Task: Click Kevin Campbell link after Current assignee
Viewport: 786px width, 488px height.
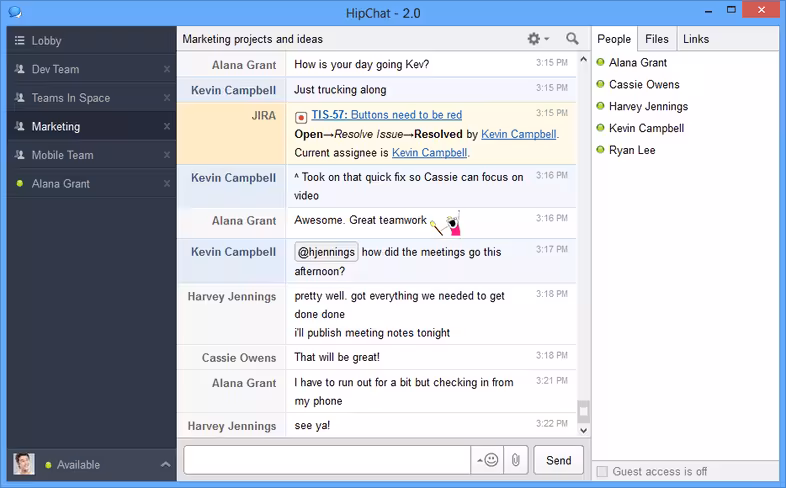Action: (430, 153)
